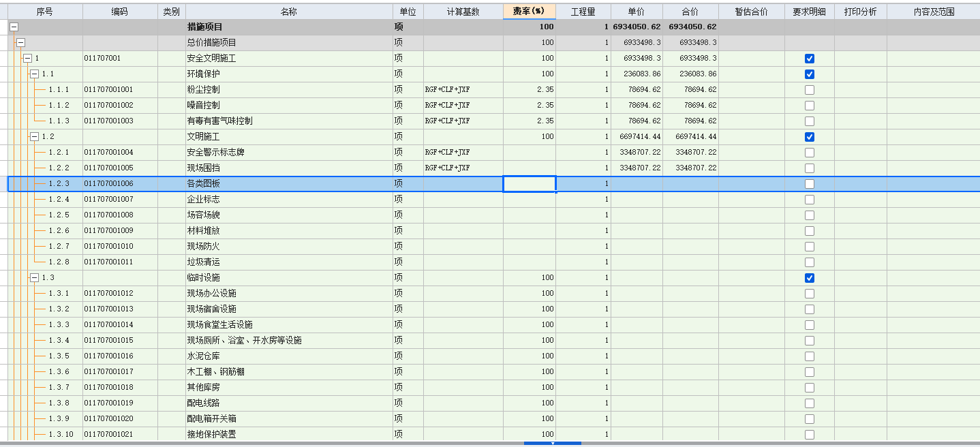Click the 内容及范围 column header
The image size is (980, 447).
pyautogui.click(x=934, y=12)
